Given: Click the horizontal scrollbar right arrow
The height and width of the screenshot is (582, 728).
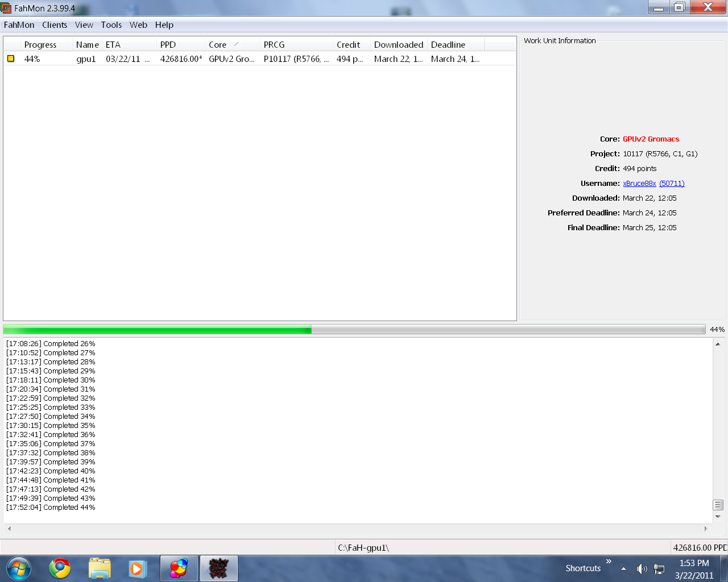Looking at the screenshot, I should (706, 529).
